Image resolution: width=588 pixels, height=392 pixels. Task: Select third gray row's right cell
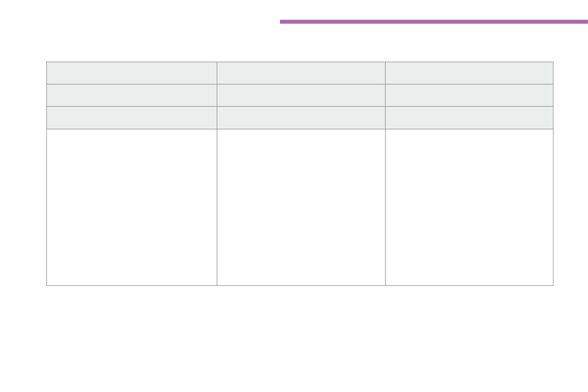[469, 118]
